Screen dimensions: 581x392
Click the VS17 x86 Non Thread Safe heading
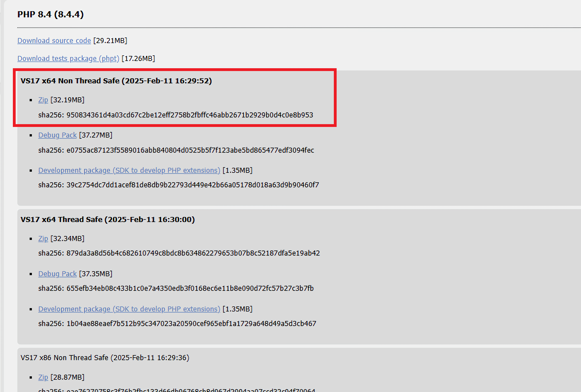(105, 358)
